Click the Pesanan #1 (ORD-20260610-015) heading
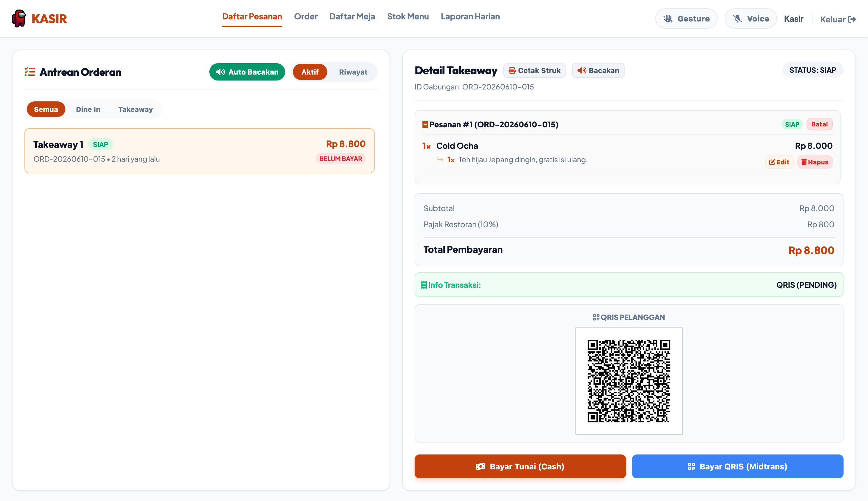The image size is (868, 501). 494,125
